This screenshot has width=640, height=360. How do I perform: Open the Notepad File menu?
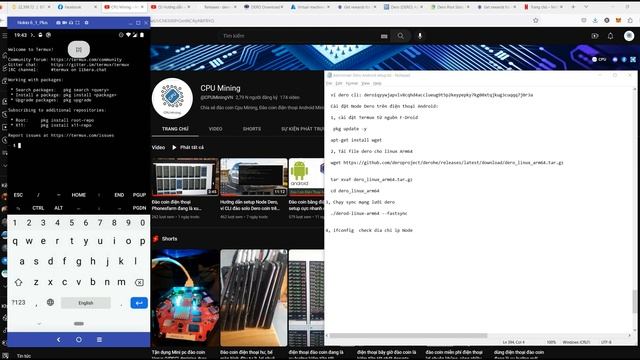click(x=329, y=83)
